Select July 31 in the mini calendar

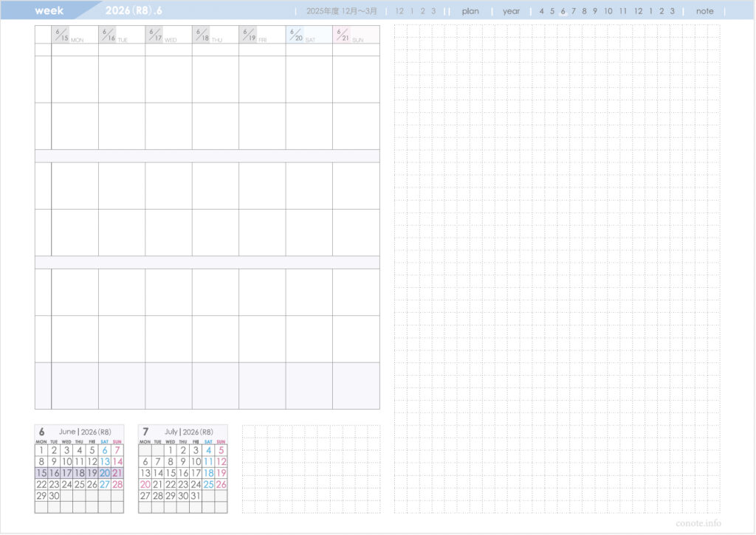(x=196, y=496)
